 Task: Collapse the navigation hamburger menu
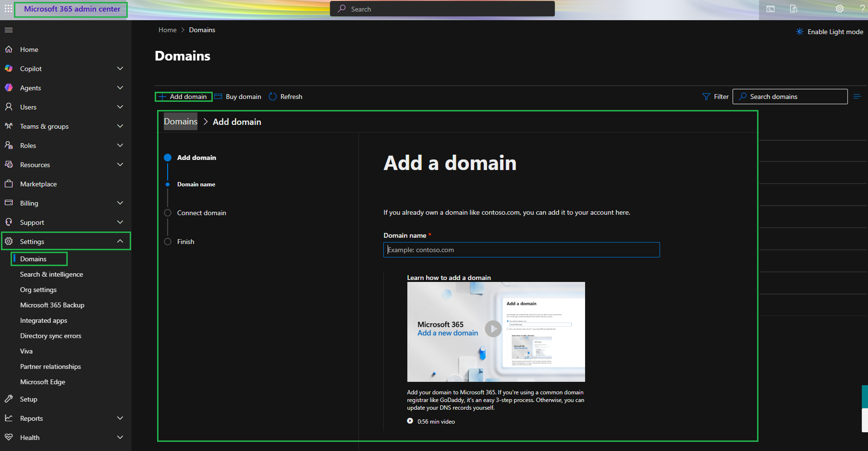pos(9,30)
